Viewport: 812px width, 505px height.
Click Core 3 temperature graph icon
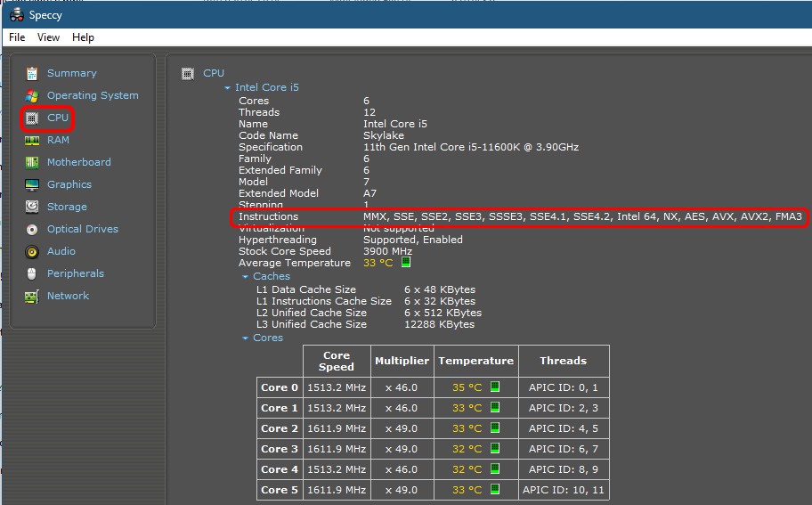click(x=495, y=448)
